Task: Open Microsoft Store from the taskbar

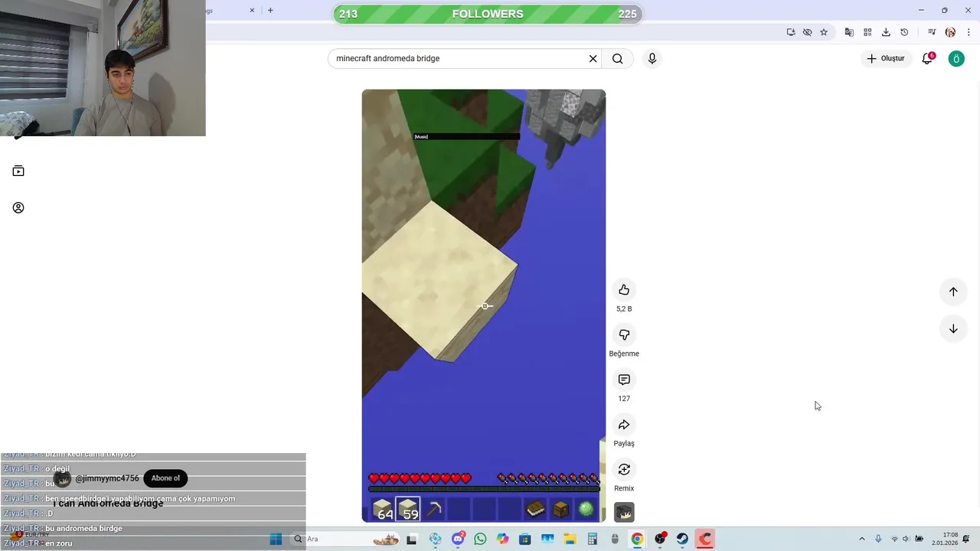Action: tap(524, 540)
